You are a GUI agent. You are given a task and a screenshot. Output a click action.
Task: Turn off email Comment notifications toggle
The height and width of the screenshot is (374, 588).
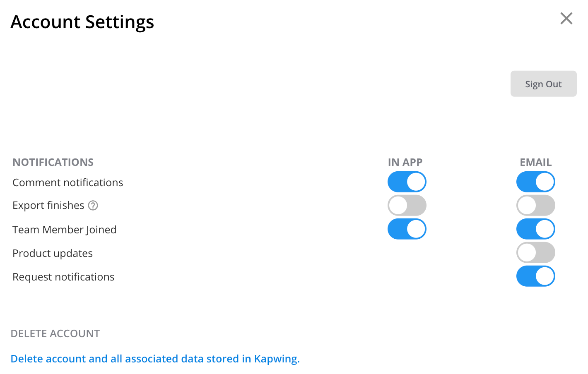click(535, 182)
